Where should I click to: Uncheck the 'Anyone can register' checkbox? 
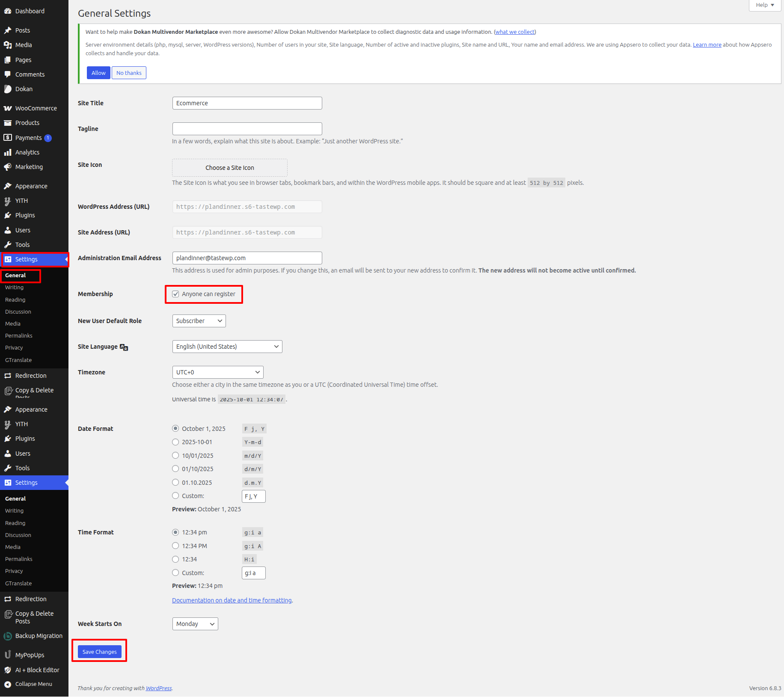(x=175, y=294)
